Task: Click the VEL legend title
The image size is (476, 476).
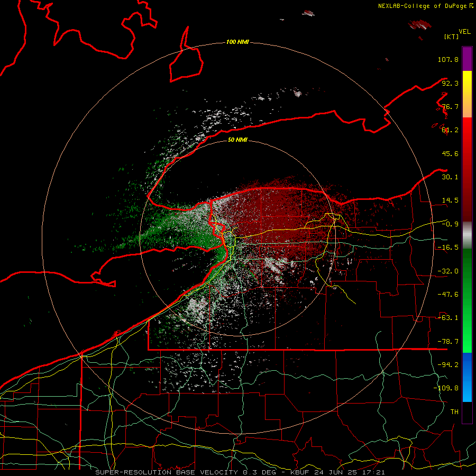Action: 464,32
